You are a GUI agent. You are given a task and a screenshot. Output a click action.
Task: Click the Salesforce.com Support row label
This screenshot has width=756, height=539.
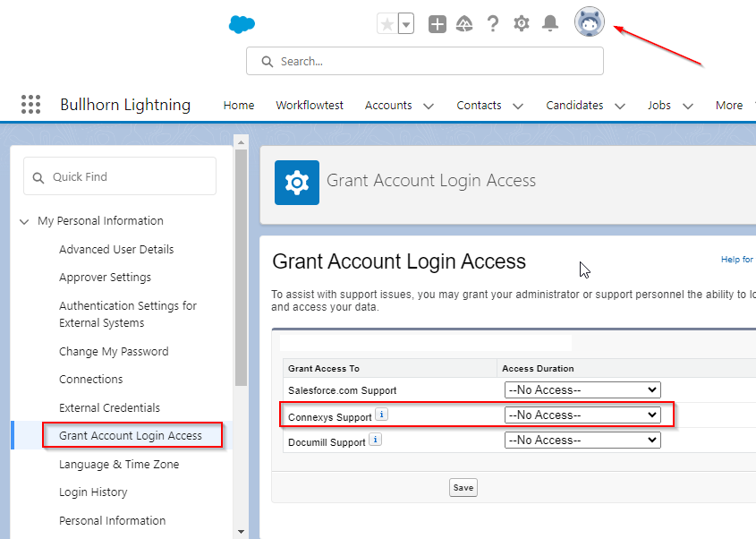coord(343,390)
